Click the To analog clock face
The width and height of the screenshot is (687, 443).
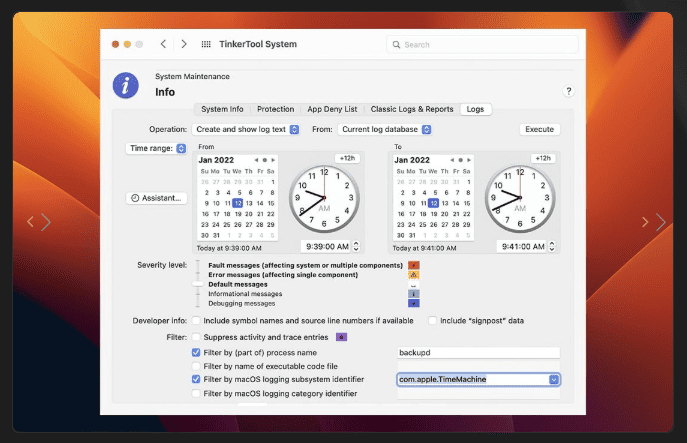click(520, 198)
